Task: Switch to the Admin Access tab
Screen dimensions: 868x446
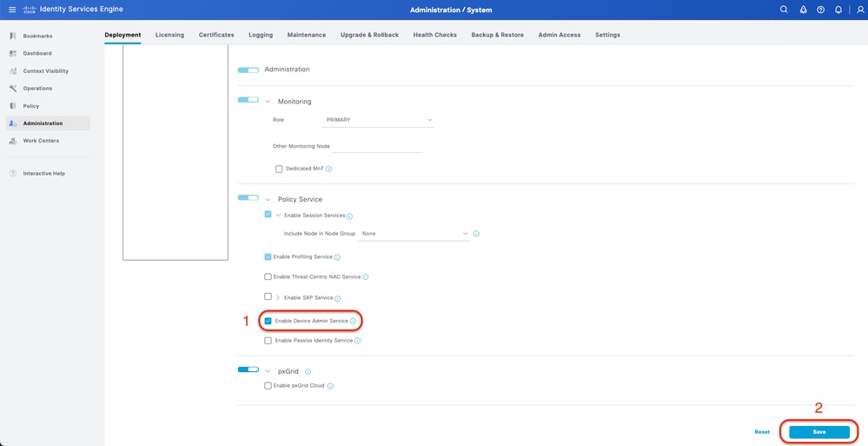Action: (x=559, y=35)
